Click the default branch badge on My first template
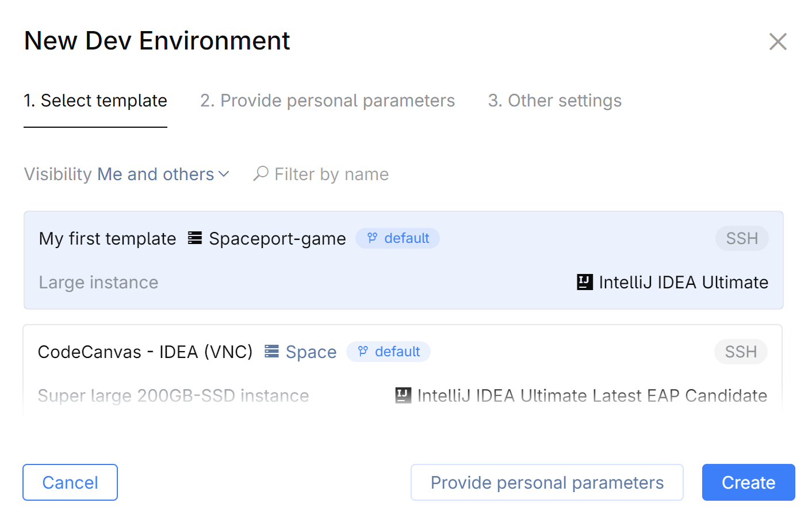The image size is (812, 518). 397,238
